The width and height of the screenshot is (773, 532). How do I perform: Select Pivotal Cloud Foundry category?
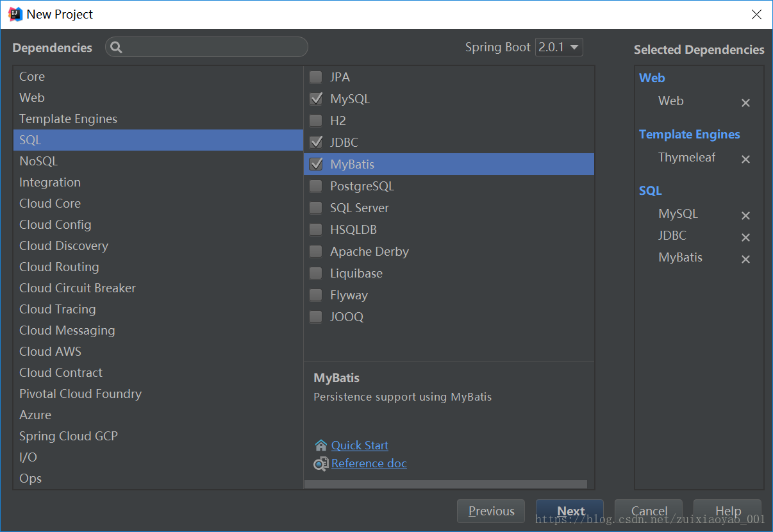pos(158,394)
